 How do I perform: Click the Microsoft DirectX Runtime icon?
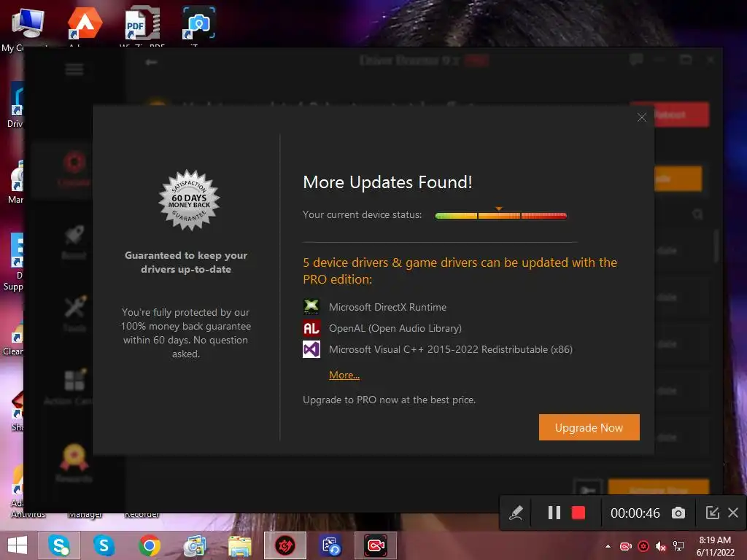(x=311, y=307)
